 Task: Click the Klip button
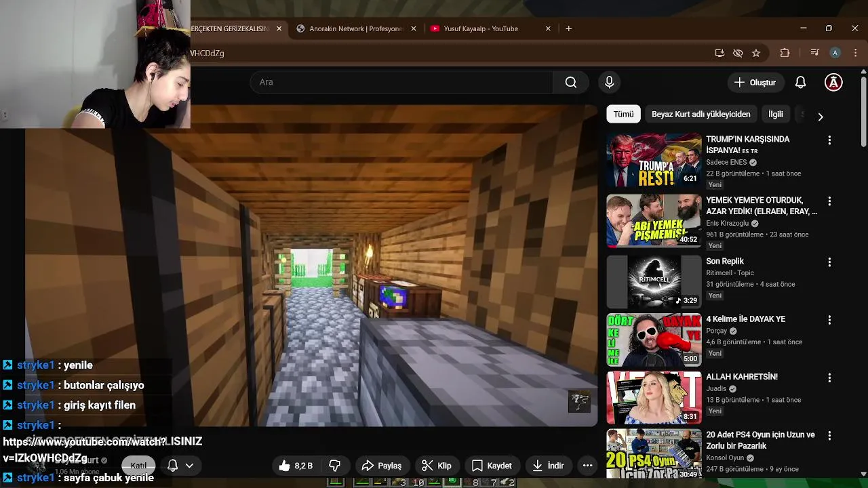coord(437,466)
